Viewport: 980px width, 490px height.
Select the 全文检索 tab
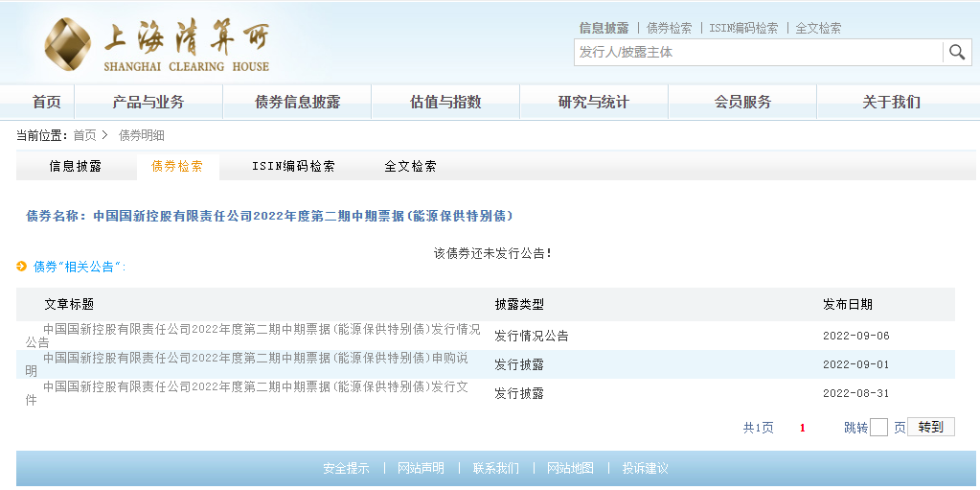[410, 166]
